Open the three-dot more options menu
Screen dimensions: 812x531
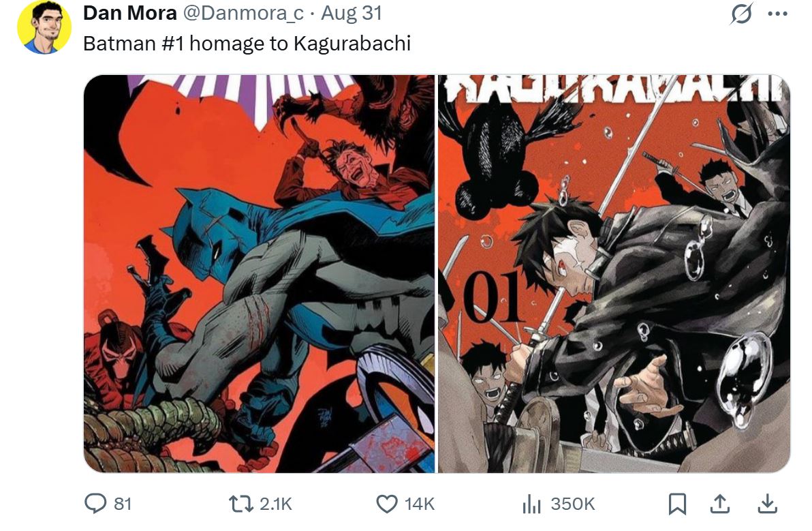coord(777,14)
